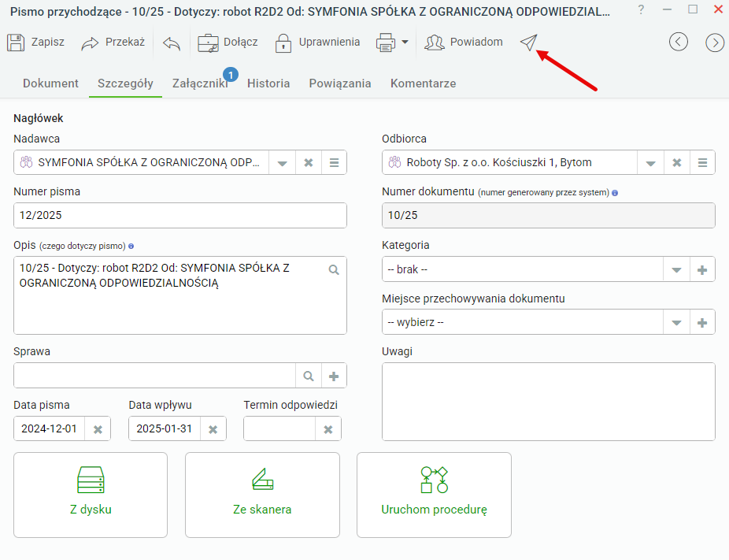Click the info icon next to Numer dokumentu
The height and width of the screenshot is (560, 729).
coord(615,193)
